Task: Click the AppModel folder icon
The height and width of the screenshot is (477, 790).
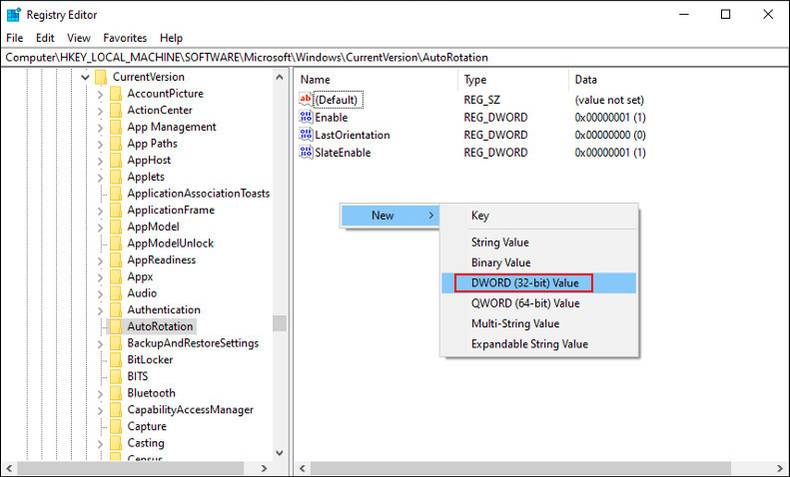Action: click(116, 227)
